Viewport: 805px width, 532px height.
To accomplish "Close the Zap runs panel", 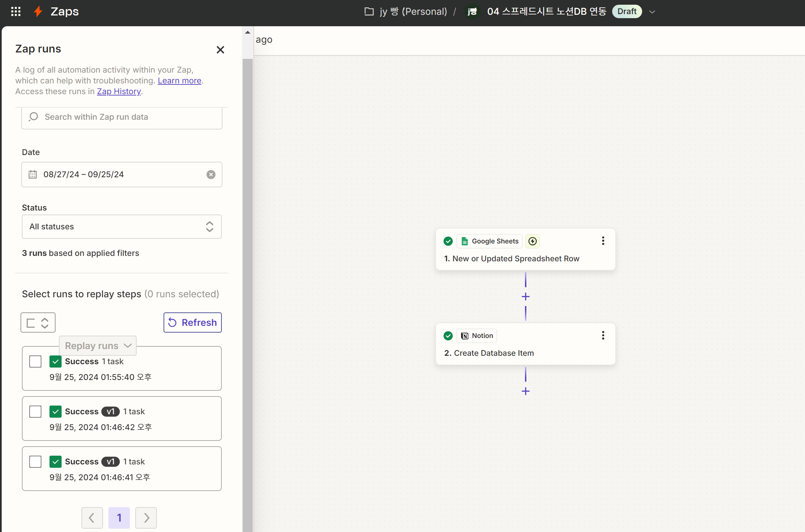I will [x=220, y=50].
